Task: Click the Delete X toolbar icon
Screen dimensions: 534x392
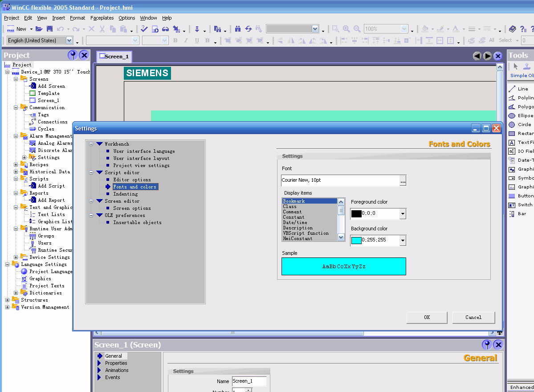Action: pos(91,29)
